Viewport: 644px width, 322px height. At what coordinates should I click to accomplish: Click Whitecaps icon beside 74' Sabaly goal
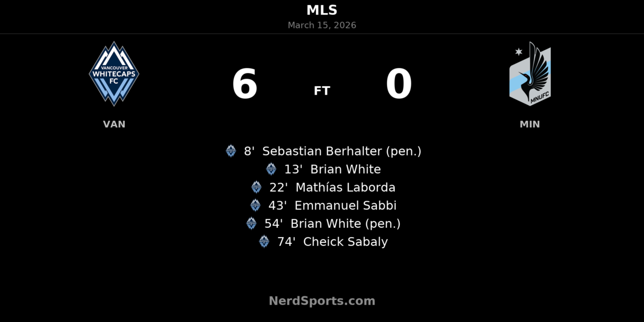tap(264, 242)
